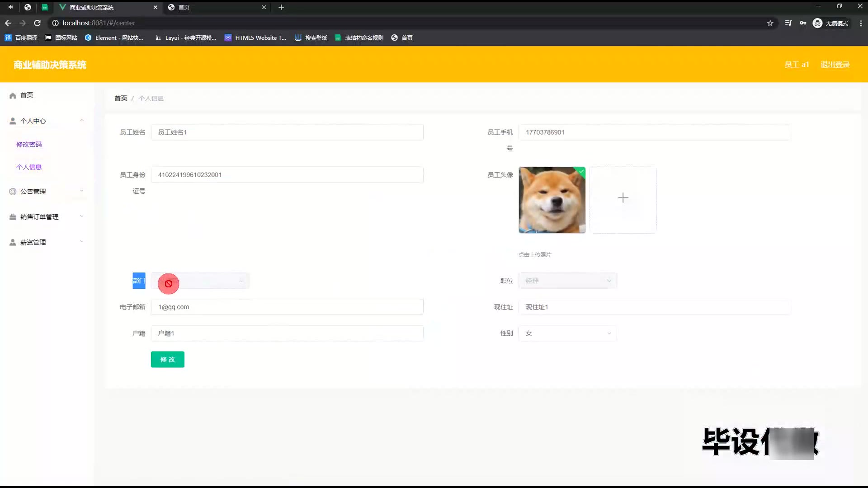The width and height of the screenshot is (868, 488).
Task: Click the browser reload icon
Action: 38,23
